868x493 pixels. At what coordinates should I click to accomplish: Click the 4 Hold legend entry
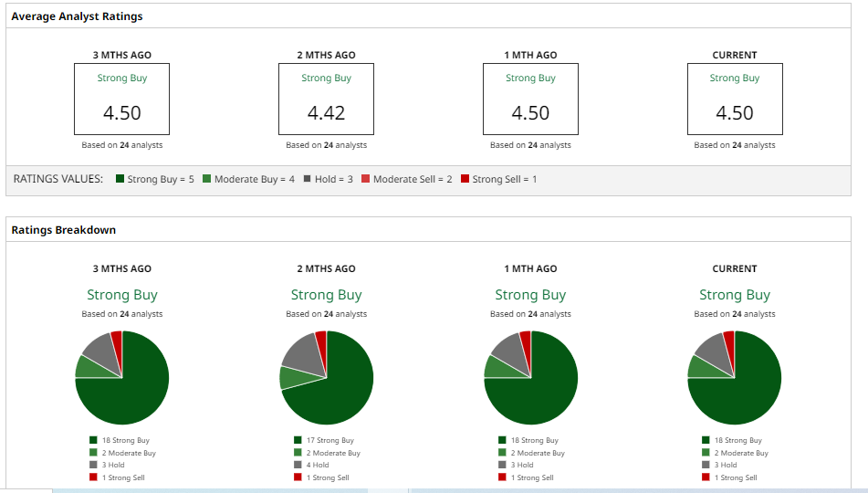coord(317,465)
